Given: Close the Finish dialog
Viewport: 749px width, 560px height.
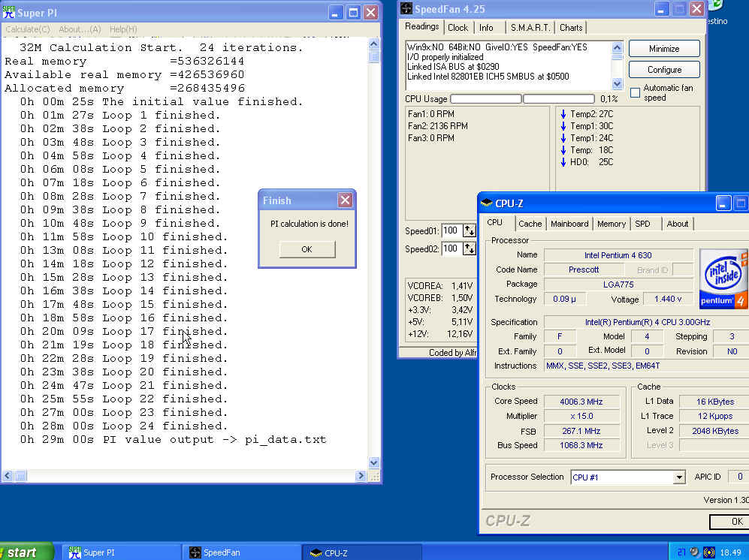Looking at the screenshot, I should [x=345, y=200].
